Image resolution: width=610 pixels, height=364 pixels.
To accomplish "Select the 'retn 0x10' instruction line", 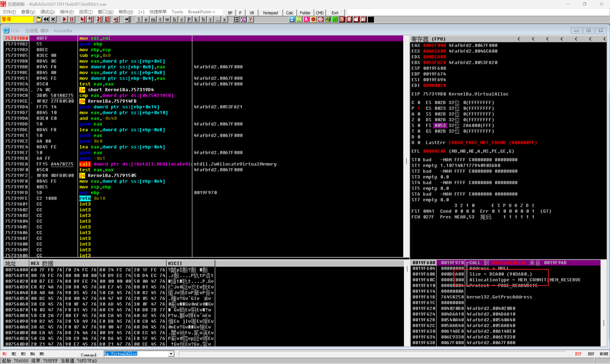I will click(x=203, y=198).
